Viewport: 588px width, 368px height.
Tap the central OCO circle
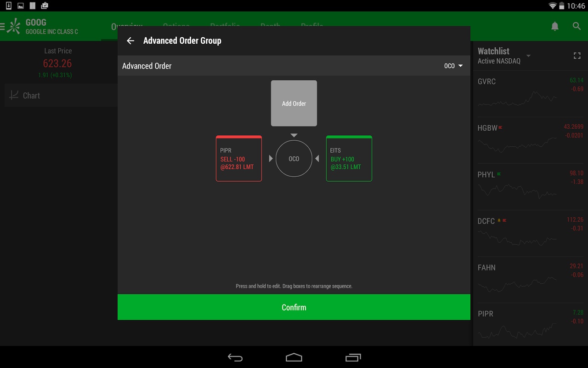[294, 159]
